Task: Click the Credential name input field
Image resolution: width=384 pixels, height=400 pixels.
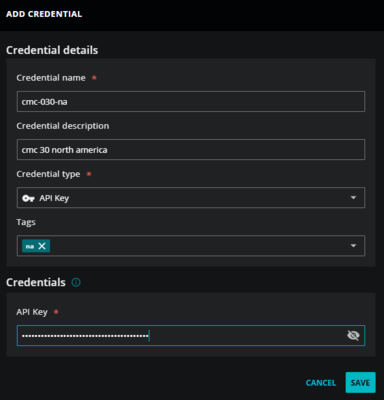Action: (x=191, y=101)
